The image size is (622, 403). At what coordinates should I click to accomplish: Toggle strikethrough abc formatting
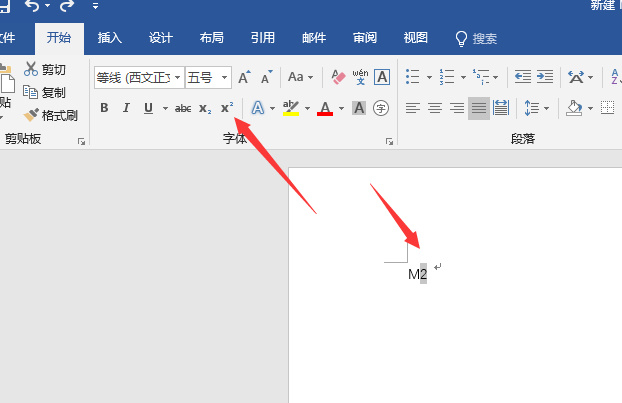pos(183,108)
